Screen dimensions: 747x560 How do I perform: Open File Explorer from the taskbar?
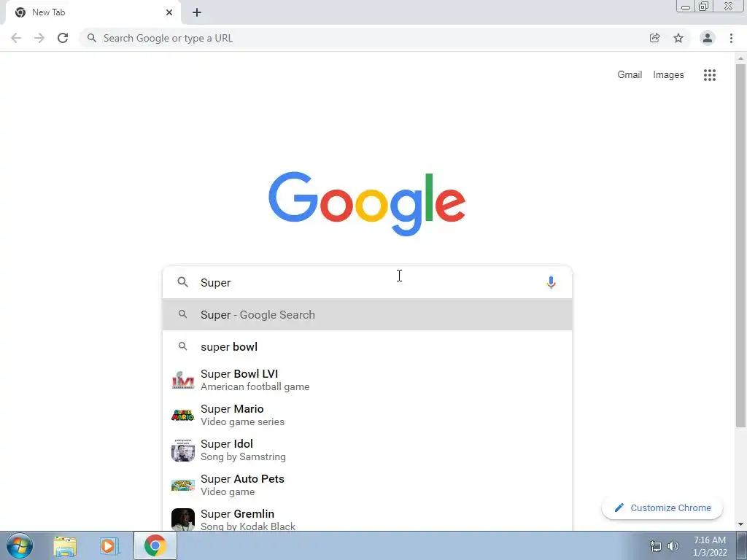tap(65, 546)
